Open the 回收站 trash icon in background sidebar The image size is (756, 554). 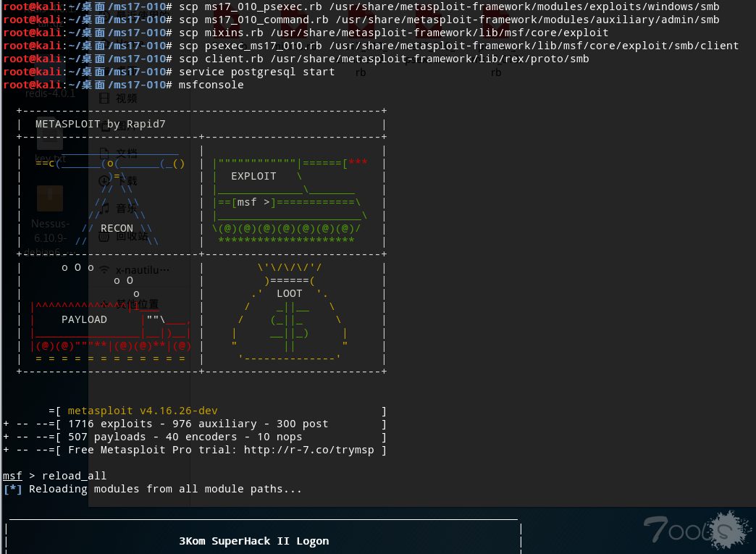click(104, 236)
